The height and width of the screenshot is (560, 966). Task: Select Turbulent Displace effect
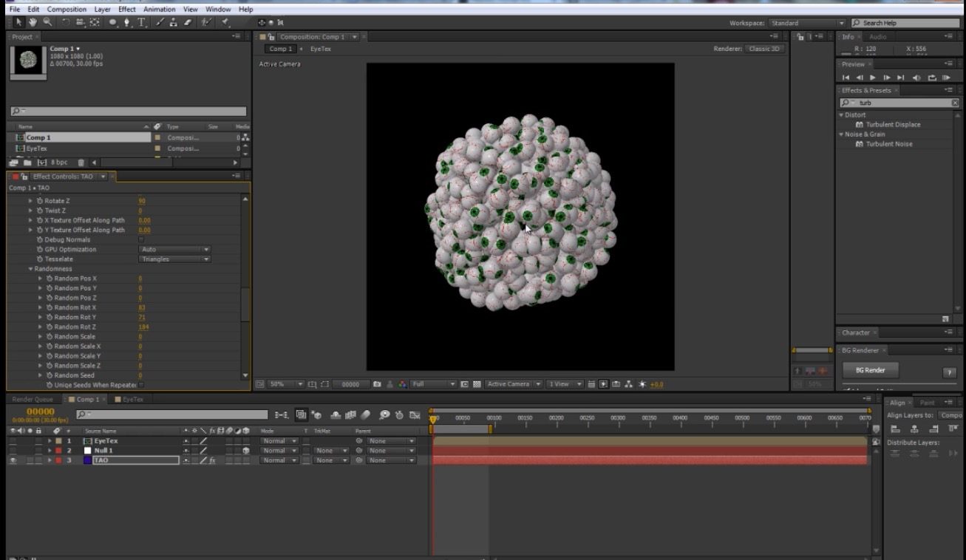893,125
